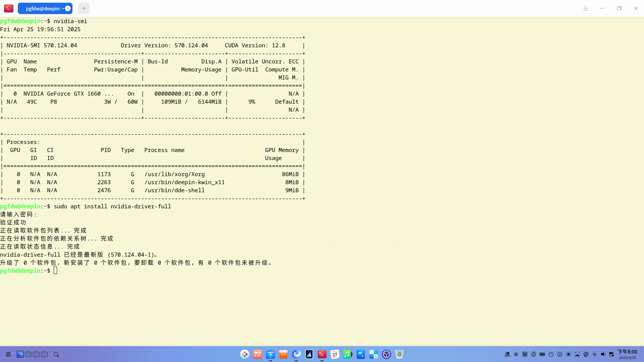Expand the arrow-in-circle tray icon
The width and height of the screenshot is (644, 362).
[560, 354]
